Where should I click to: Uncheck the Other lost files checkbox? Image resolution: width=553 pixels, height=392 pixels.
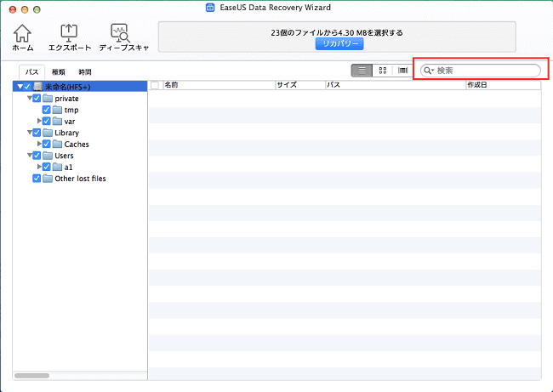click(x=37, y=179)
